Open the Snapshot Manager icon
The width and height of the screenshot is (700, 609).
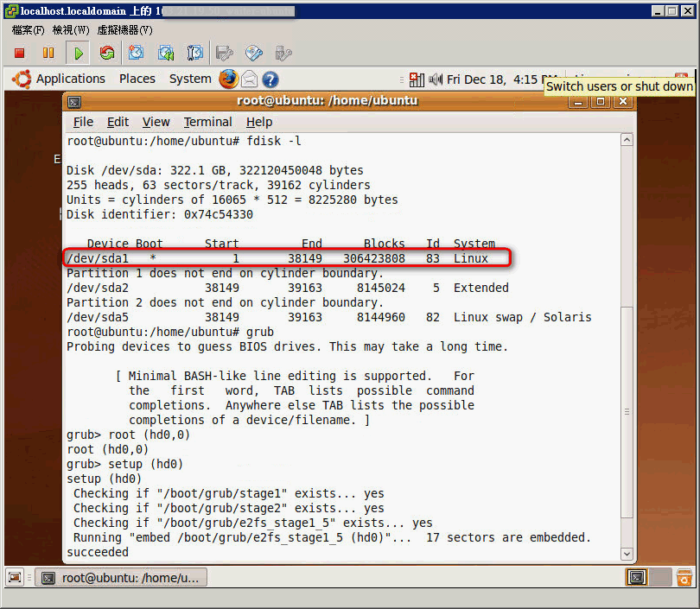click(194, 53)
